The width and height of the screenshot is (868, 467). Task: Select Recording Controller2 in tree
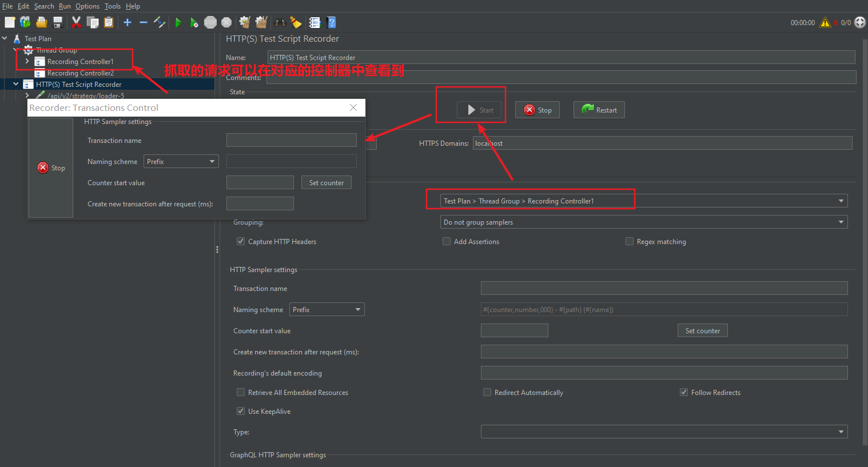80,73
